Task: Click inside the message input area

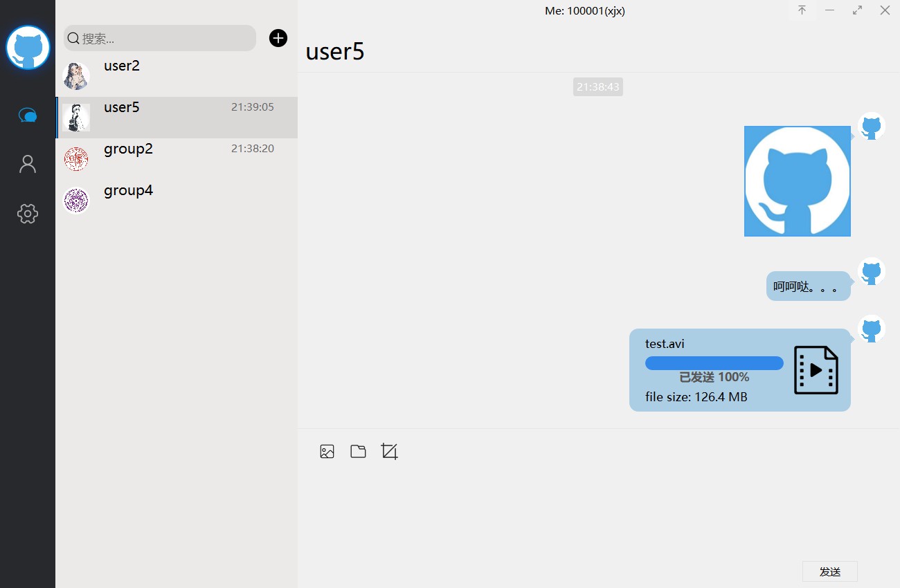Action: (599, 512)
